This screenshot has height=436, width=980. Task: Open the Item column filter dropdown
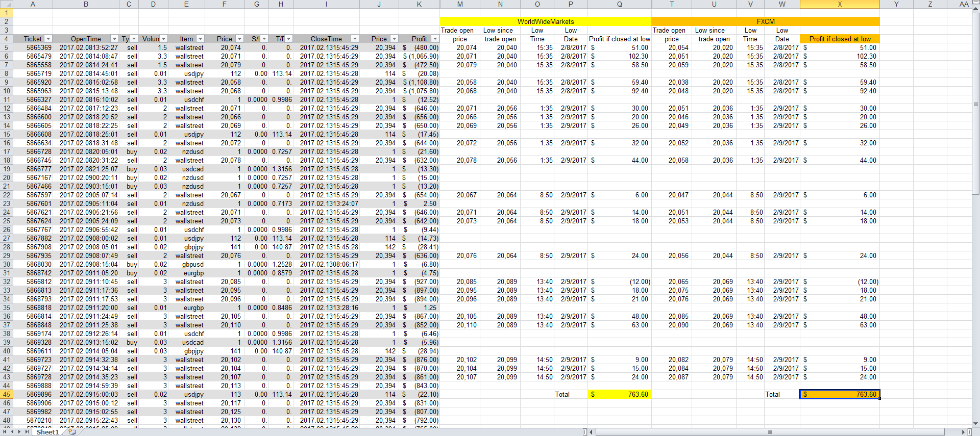click(200, 39)
